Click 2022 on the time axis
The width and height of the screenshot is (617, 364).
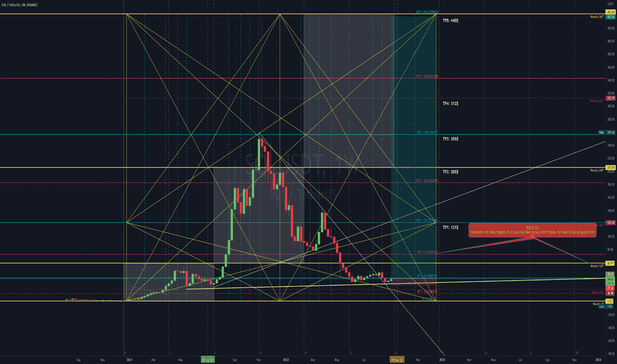click(286, 359)
